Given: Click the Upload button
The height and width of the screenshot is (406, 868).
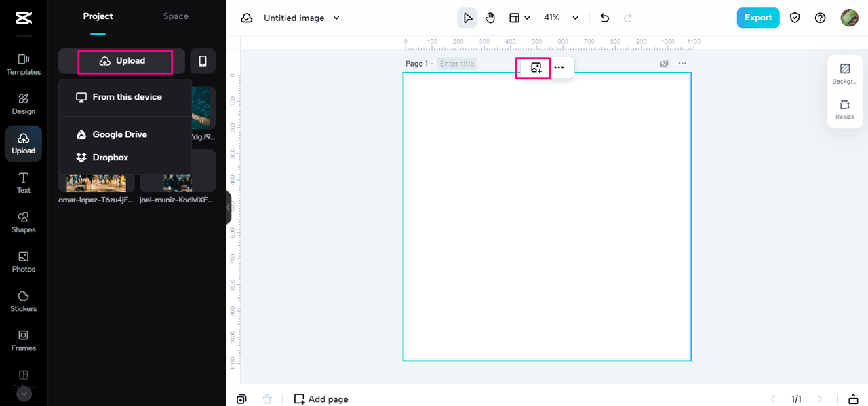Looking at the screenshot, I should 122,61.
